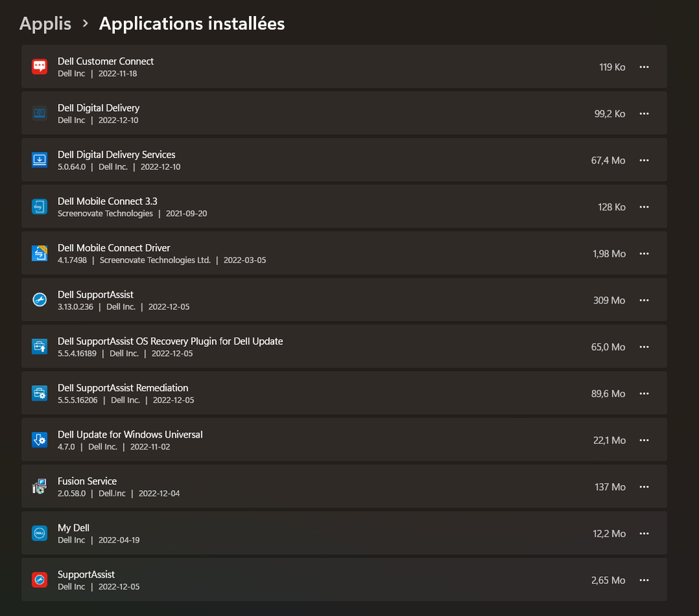Open options for OS Recovery Plugin for Dell Update
The image size is (699, 616).
pyautogui.click(x=644, y=347)
